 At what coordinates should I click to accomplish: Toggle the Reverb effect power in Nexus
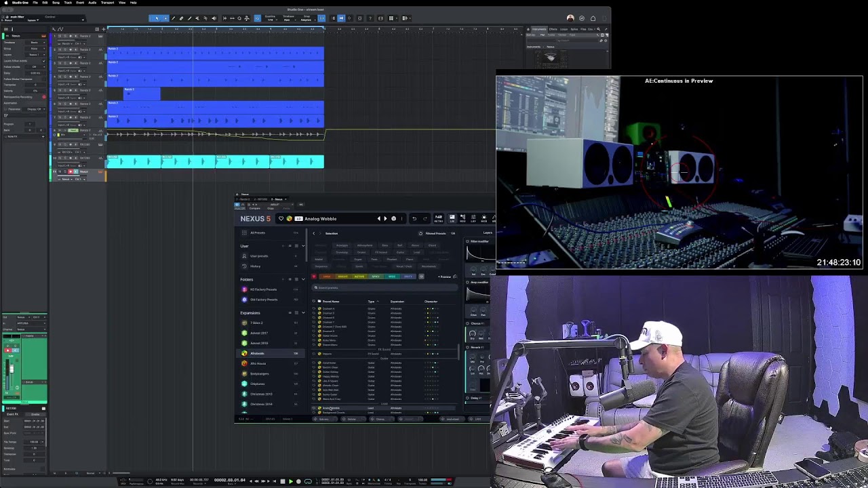pyautogui.click(x=468, y=347)
